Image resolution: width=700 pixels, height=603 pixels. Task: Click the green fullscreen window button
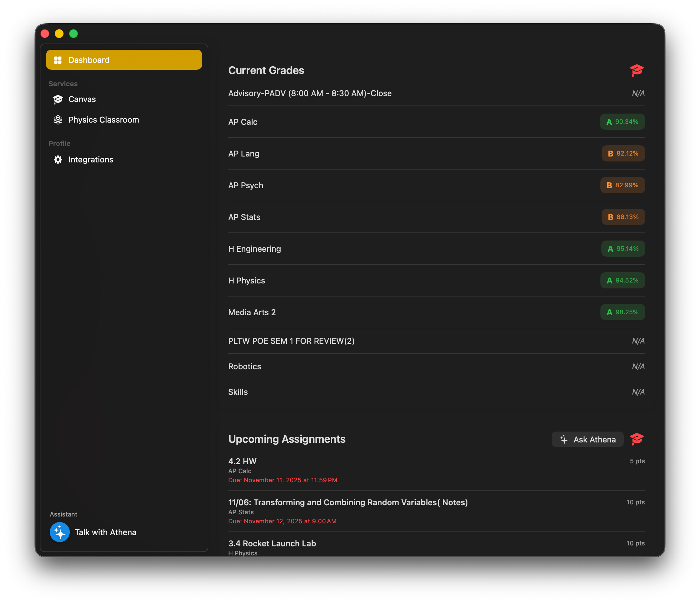coord(73,34)
